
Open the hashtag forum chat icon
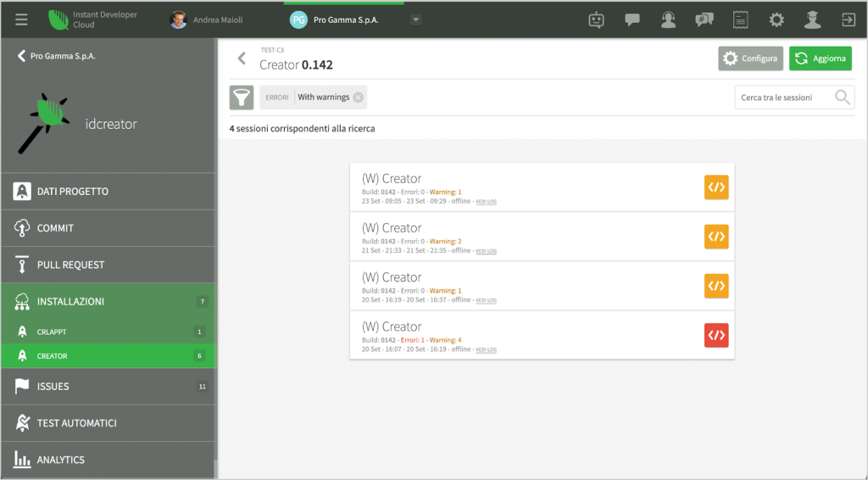(704, 20)
